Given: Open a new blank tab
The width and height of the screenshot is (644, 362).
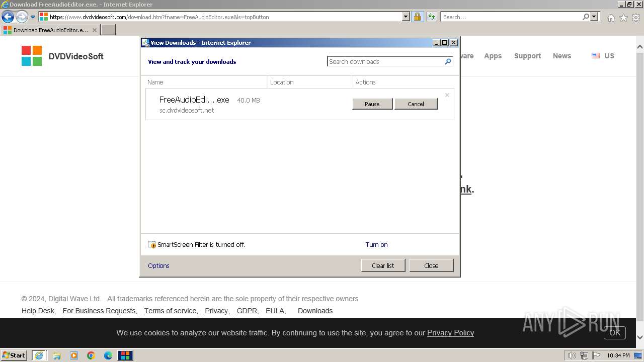Looking at the screenshot, I should pos(108,30).
